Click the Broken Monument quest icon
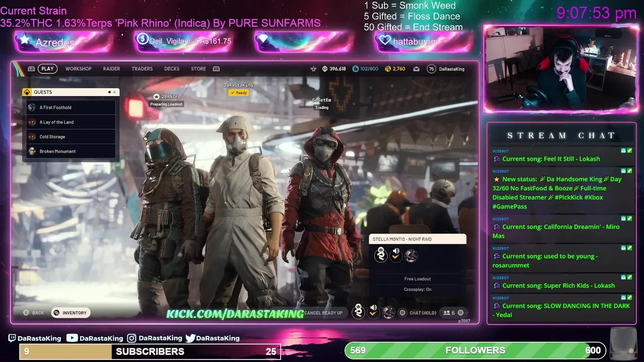The height and width of the screenshot is (362, 644). point(32,151)
